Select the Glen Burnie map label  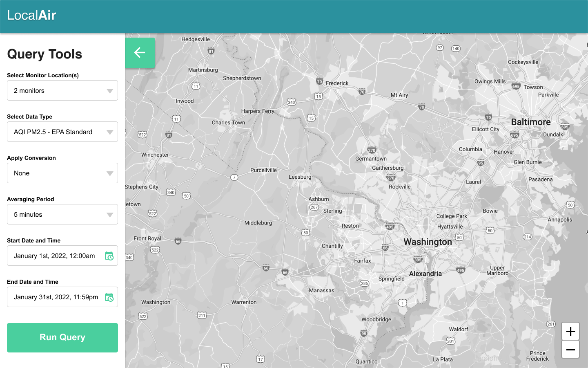point(528,162)
